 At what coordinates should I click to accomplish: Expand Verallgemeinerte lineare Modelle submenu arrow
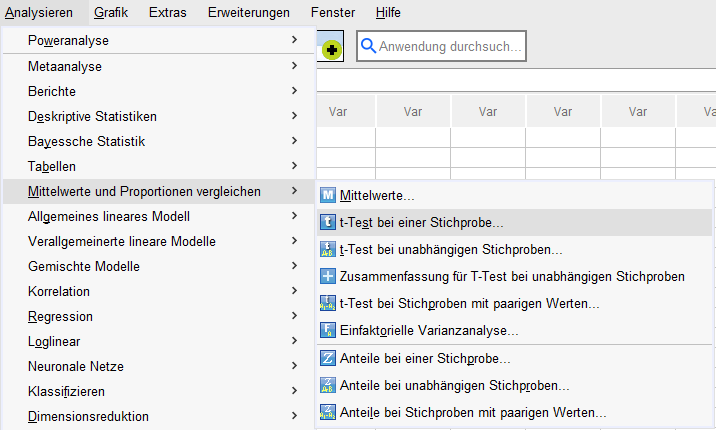pyautogui.click(x=295, y=241)
